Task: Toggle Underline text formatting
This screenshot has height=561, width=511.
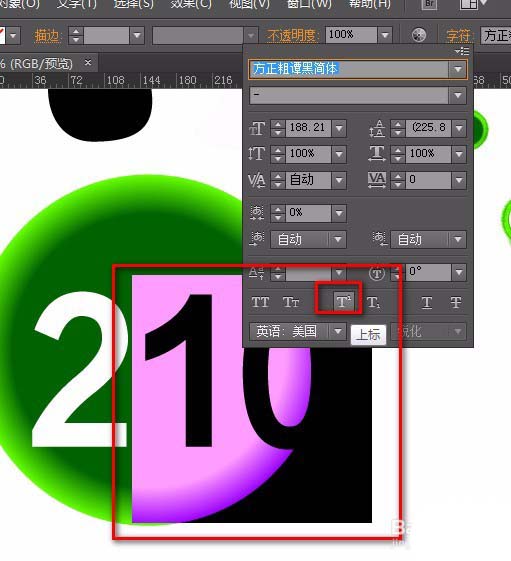Action: point(427,302)
